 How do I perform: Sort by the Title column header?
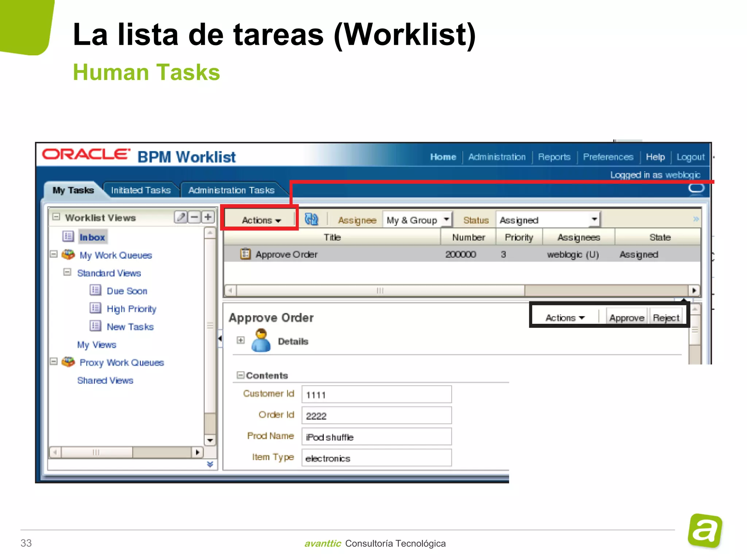[x=332, y=237]
